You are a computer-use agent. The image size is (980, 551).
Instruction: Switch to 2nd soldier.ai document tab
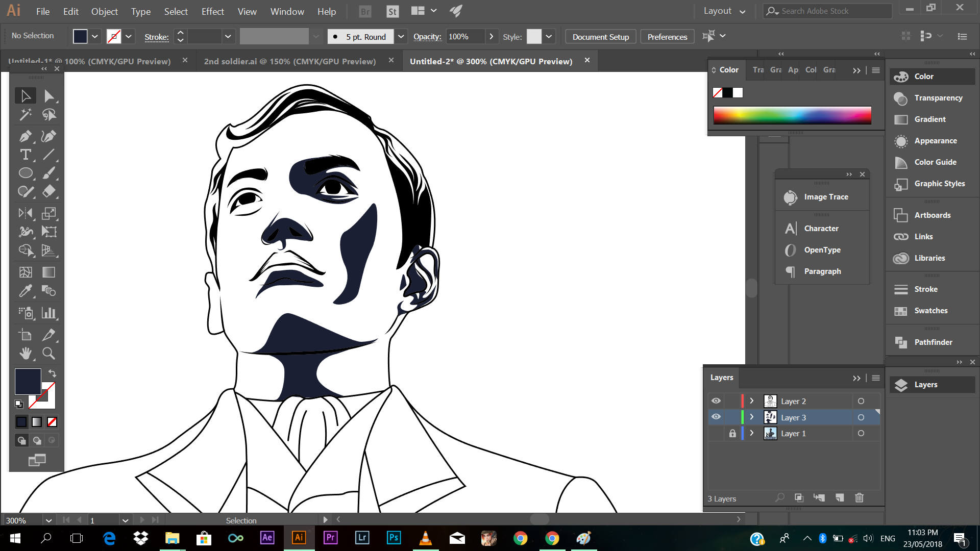pyautogui.click(x=290, y=61)
